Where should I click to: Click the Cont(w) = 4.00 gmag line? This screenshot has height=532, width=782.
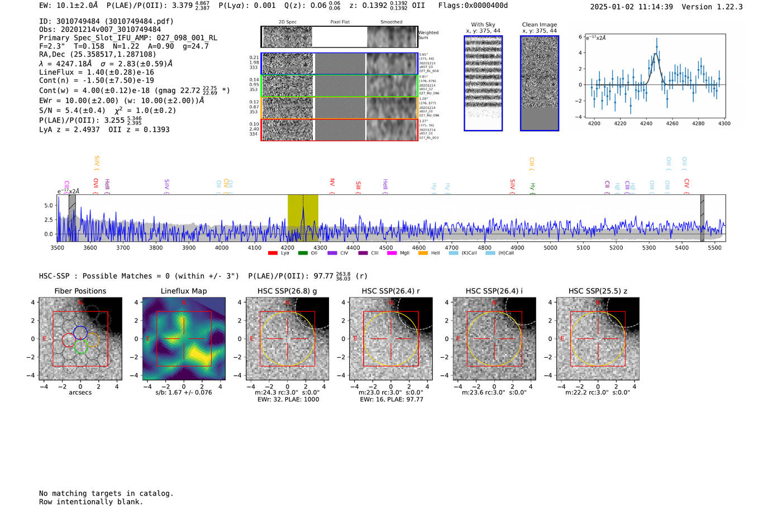point(135,90)
